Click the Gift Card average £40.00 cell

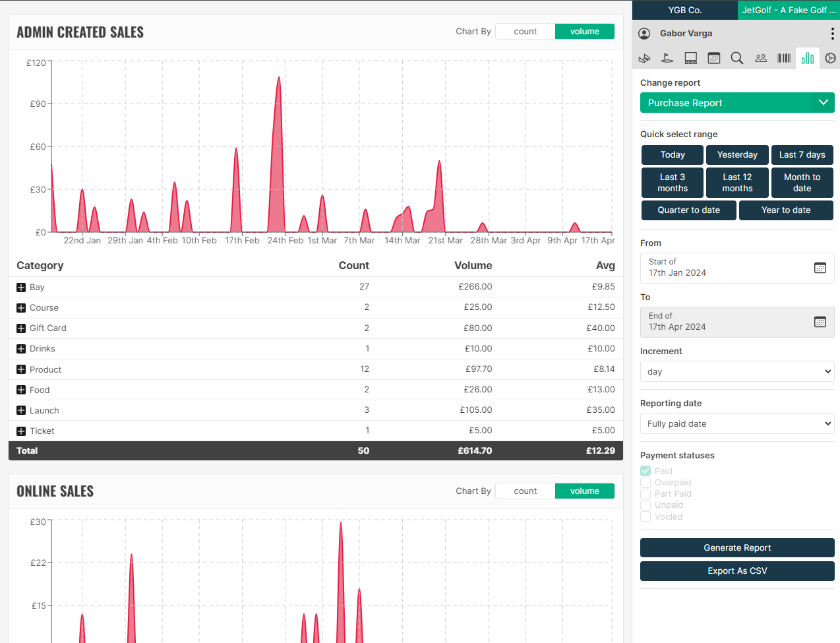(601, 328)
